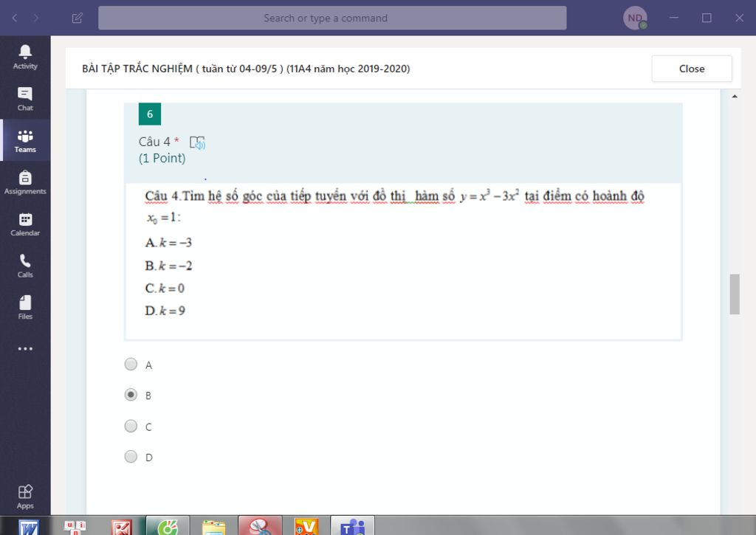Close the assignment form

tap(691, 69)
